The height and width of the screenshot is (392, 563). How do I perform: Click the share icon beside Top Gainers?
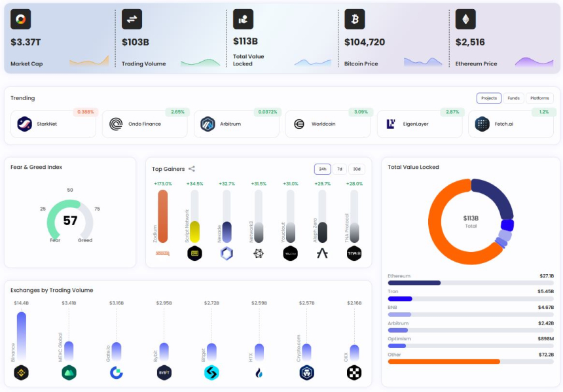(192, 169)
